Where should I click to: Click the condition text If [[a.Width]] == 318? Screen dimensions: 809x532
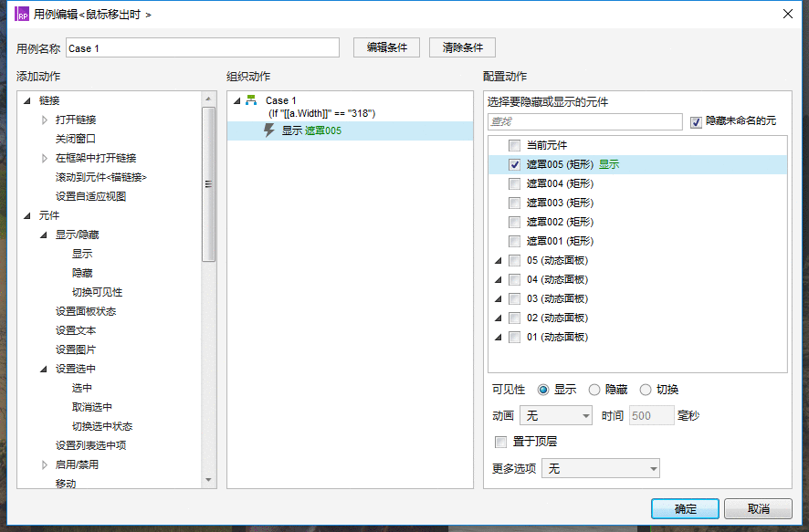(322, 113)
